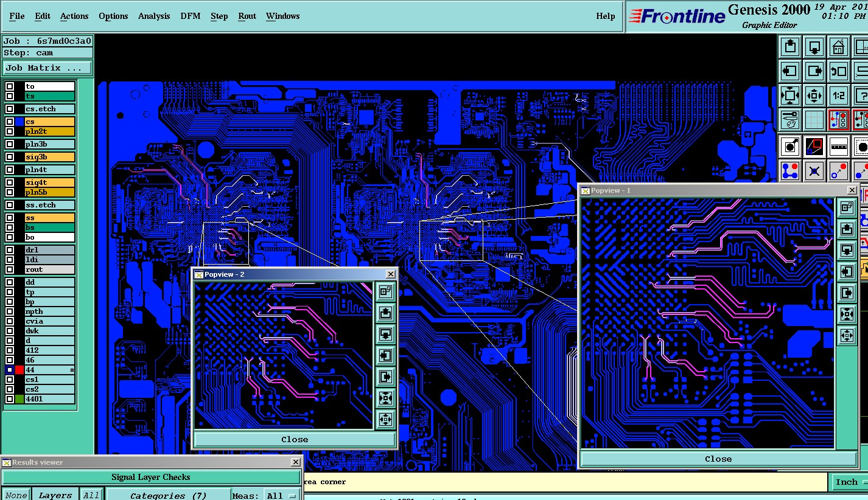Click the Categories (7) button
Viewport: 868px width, 500px height.
click(169, 495)
